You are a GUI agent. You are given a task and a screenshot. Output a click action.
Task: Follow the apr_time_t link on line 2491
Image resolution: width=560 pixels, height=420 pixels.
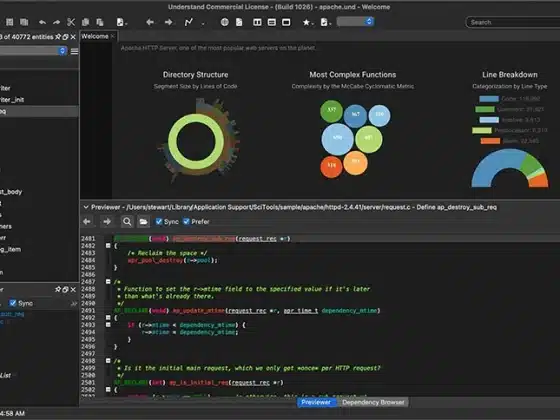[301, 311]
